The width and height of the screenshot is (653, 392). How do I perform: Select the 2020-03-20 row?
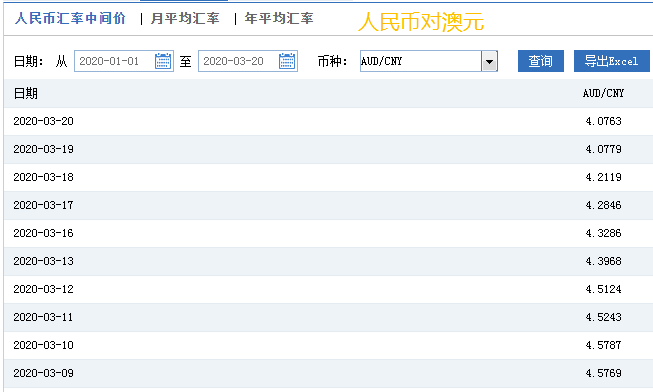point(328,121)
